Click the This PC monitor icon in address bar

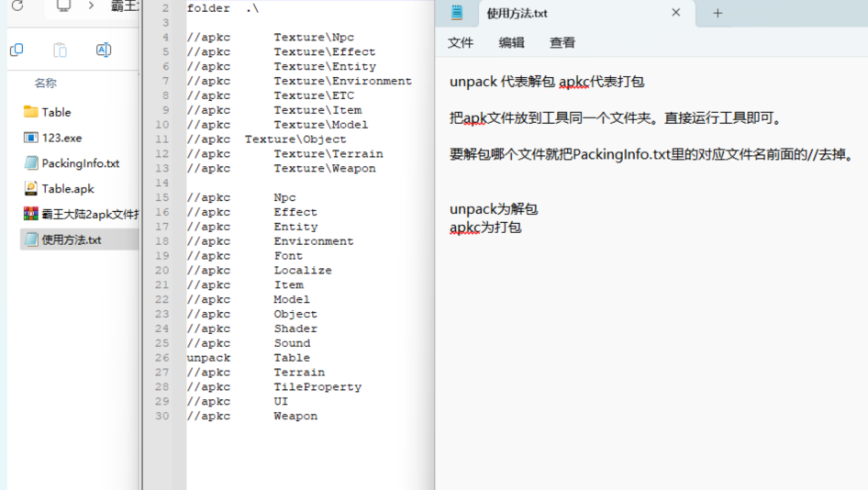63,6
